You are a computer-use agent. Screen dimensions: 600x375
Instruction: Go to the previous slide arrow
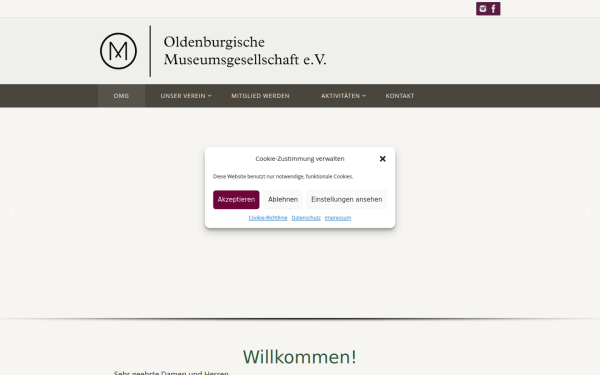point(13,213)
